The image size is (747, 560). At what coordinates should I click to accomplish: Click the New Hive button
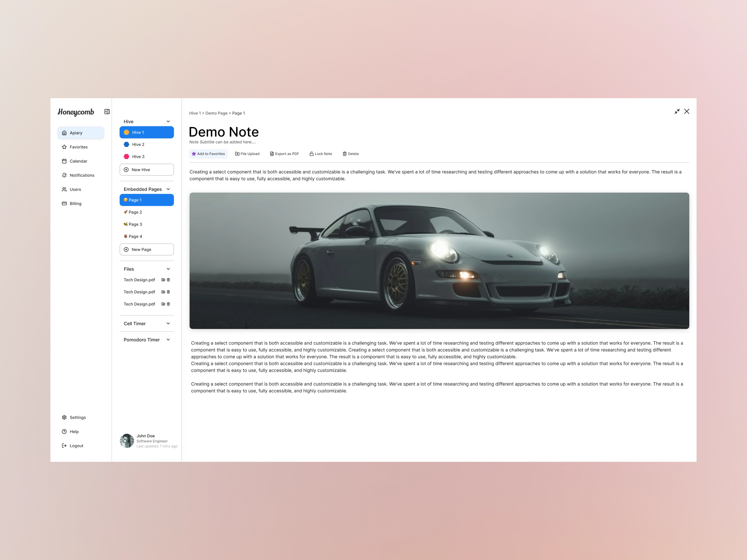[x=147, y=170]
